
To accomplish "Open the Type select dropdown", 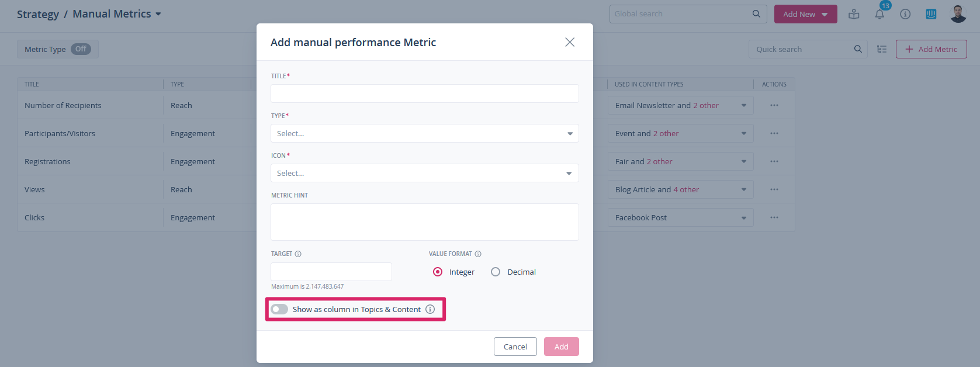I will [x=424, y=133].
